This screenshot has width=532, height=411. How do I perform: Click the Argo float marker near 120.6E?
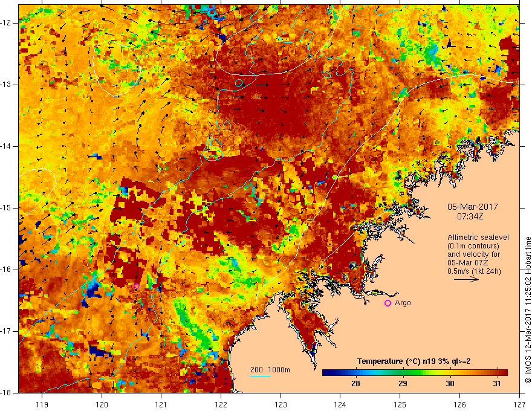point(137,286)
